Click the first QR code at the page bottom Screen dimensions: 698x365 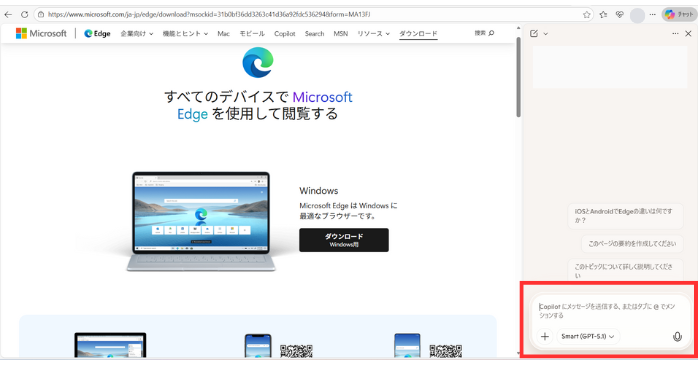coord(296,351)
